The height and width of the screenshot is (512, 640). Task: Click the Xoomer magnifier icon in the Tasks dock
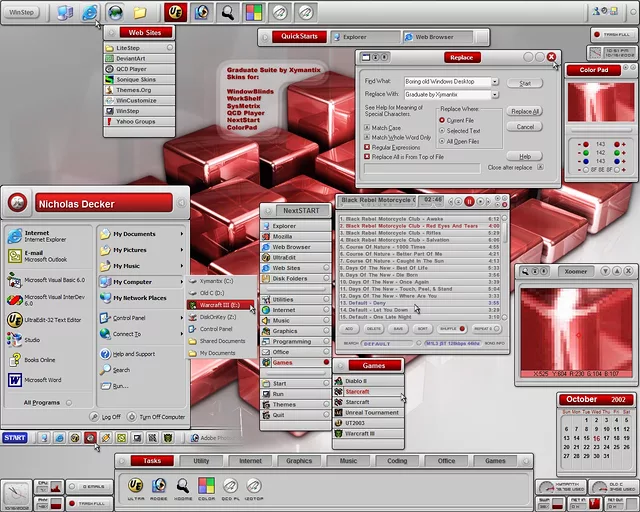181,485
